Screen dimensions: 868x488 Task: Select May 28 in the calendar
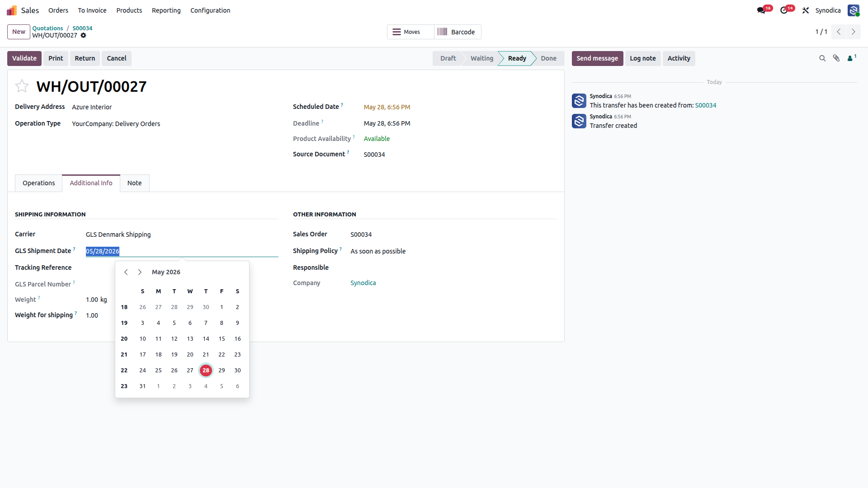point(206,371)
